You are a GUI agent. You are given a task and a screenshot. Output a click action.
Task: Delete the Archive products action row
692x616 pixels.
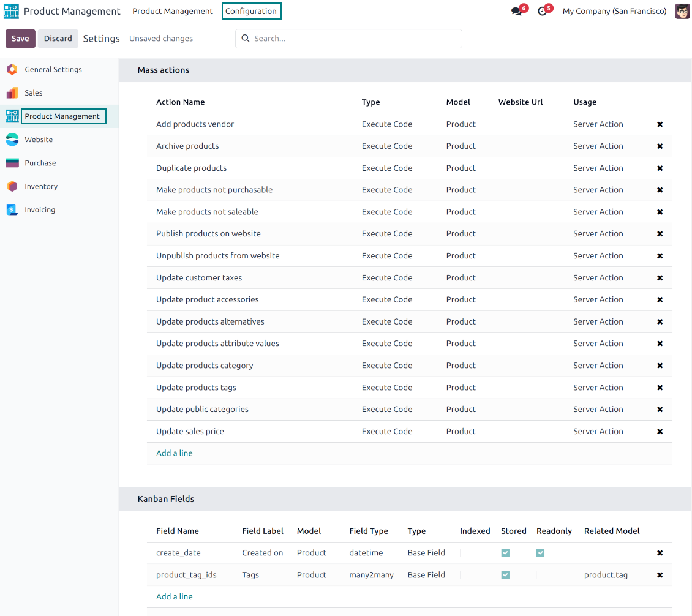point(660,146)
